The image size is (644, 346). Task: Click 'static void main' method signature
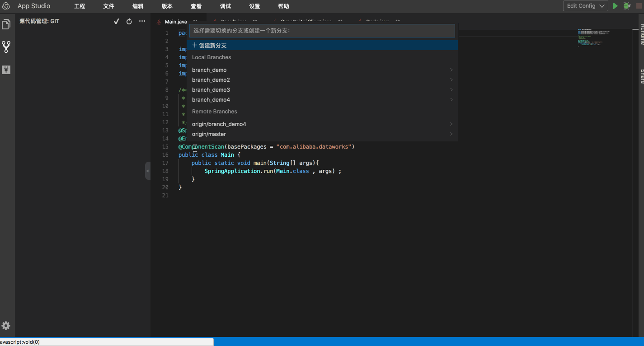coord(240,163)
